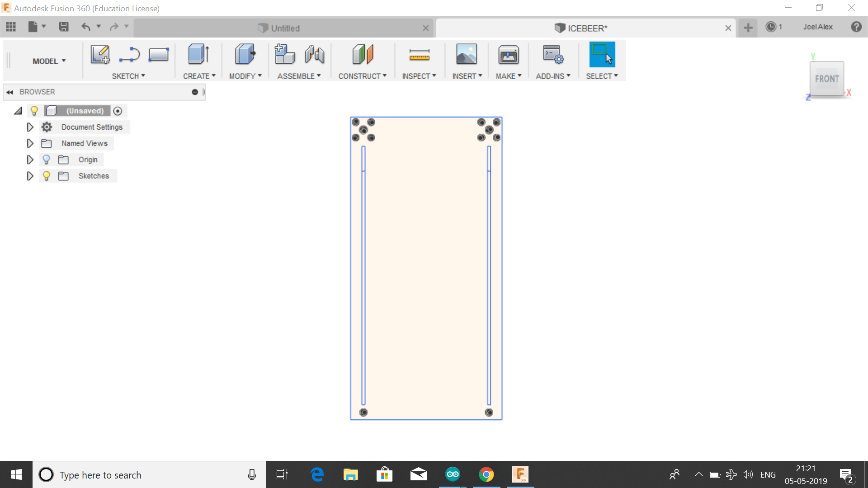Click the Press Pull modify icon
This screenshot has width=868, height=488.
tap(245, 55)
